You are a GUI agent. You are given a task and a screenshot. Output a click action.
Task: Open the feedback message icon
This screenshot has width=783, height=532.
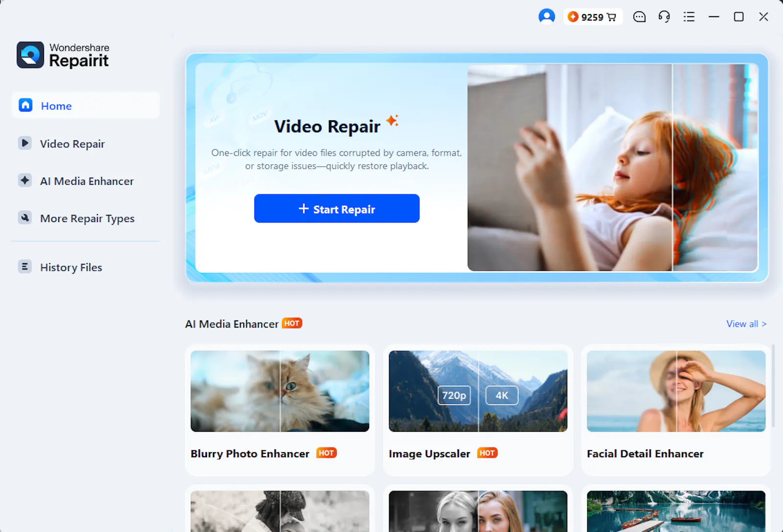pos(639,17)
